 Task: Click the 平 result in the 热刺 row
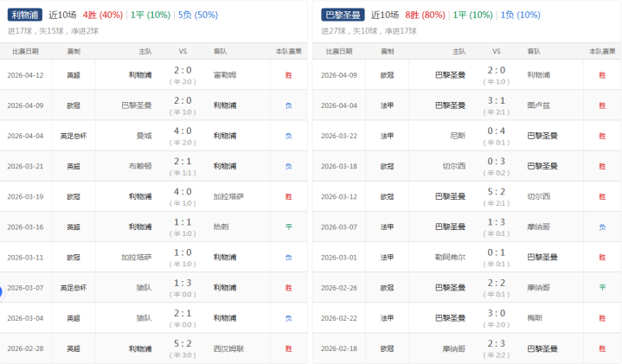pyautogui.click(x=289, y=227)
